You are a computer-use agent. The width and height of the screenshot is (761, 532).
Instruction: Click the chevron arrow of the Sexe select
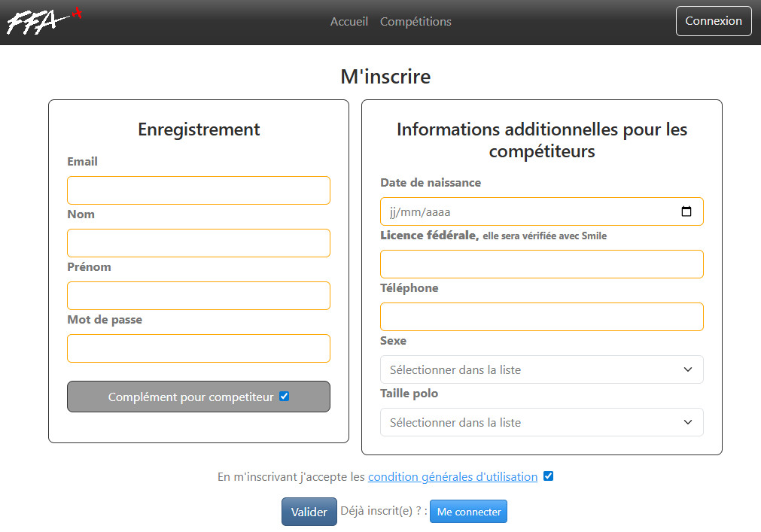[687, 369]
